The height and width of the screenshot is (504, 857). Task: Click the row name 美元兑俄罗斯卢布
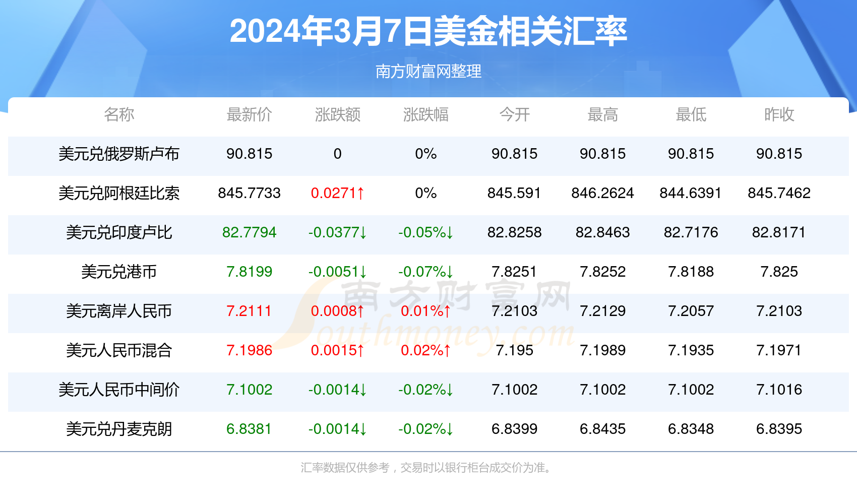[119, 154]
